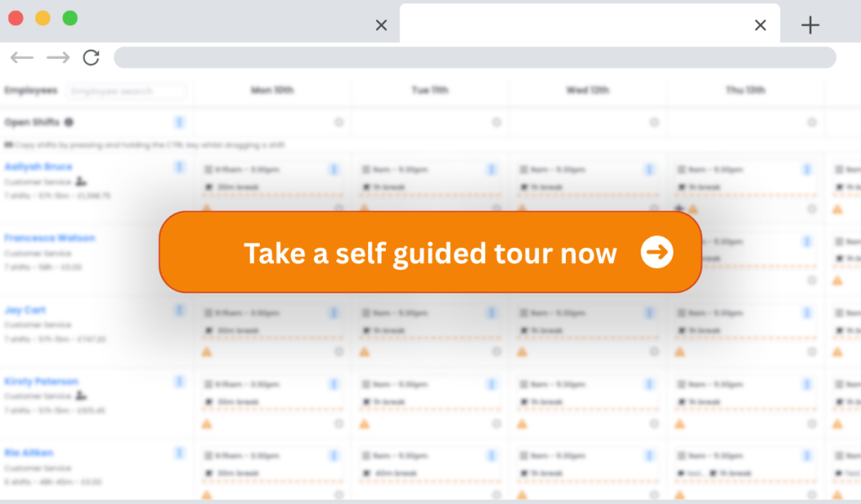
Task: Select the Tue 11th column header
Action: coord(430,90)
